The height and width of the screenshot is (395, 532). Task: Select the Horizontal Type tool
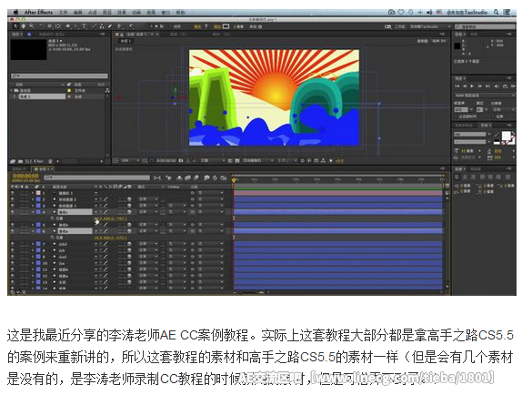pyautogui.click(x=85, y=26)
